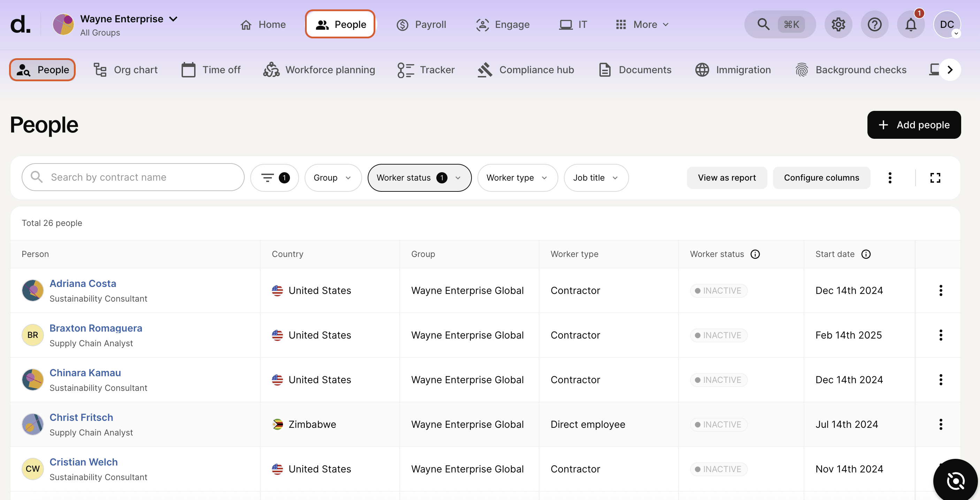Click INACTIVE status badge for Christ Fritsch
Viewport: 980px width, 500px height.
[x=719, y=424]
